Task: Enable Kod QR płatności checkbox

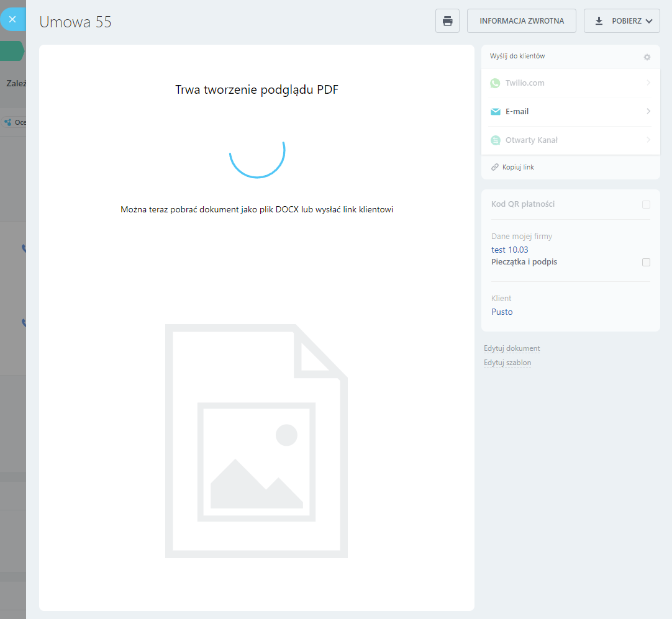Action: coord(646,204)
